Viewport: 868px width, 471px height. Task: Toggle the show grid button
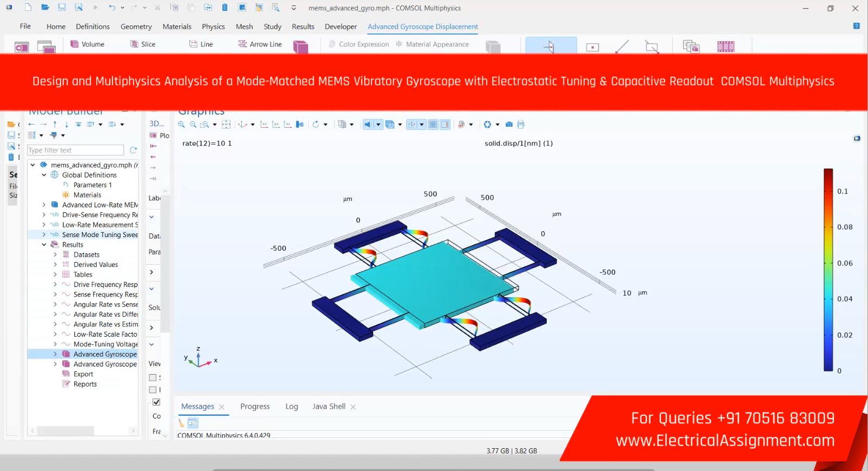pyautogui.click(x=433, y=125)
